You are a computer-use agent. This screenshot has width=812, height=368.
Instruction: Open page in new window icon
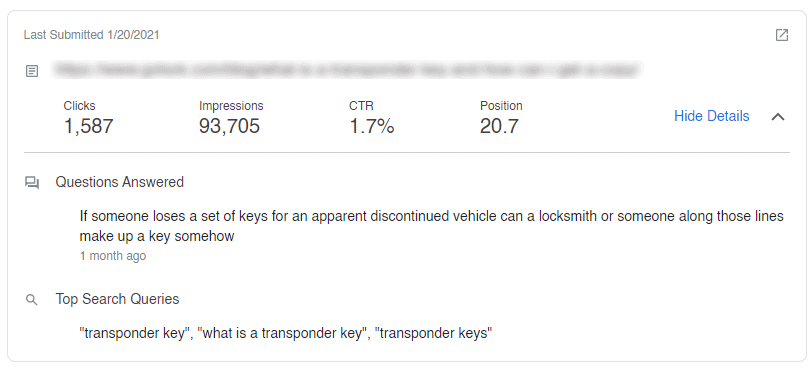(x=781, y=35)
